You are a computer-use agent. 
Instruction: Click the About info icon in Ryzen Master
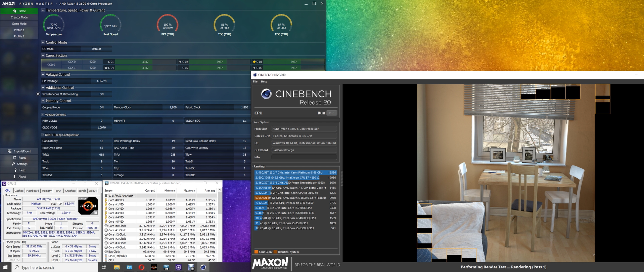tap(14, 177)
